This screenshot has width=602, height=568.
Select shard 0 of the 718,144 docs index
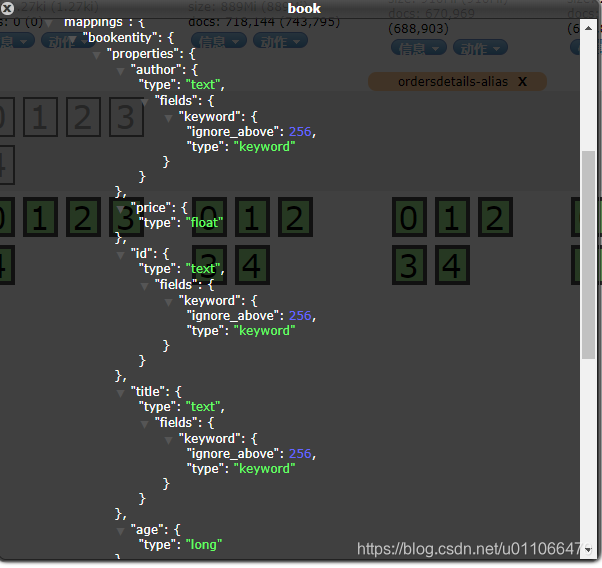coord(209,217)
